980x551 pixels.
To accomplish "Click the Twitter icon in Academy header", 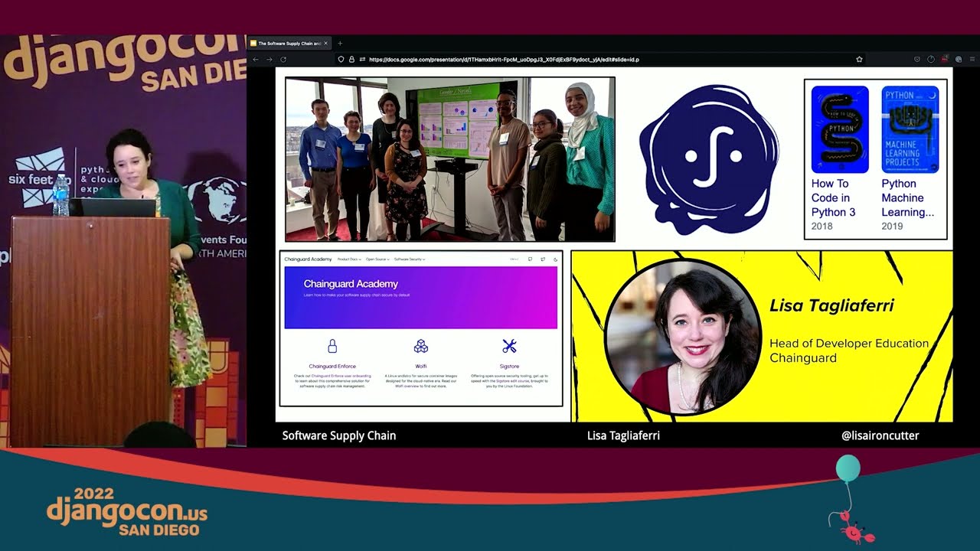I will tap(543, 259).
